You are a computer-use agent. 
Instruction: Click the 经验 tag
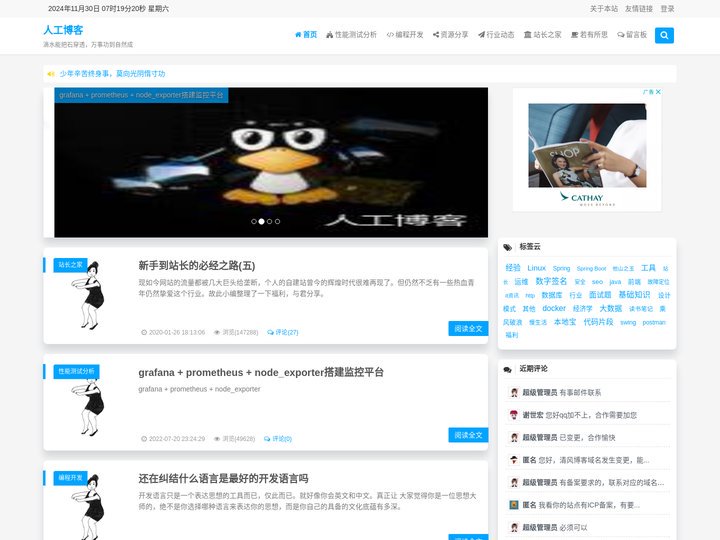(513, 268)
